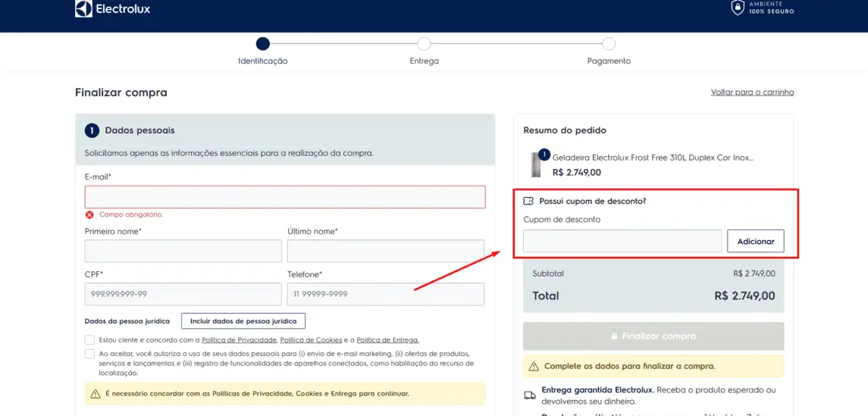The width and height of the screenshot is (868, 416).
Task: Click the Primeiro nome input field
Action: (x=183, y=251)
